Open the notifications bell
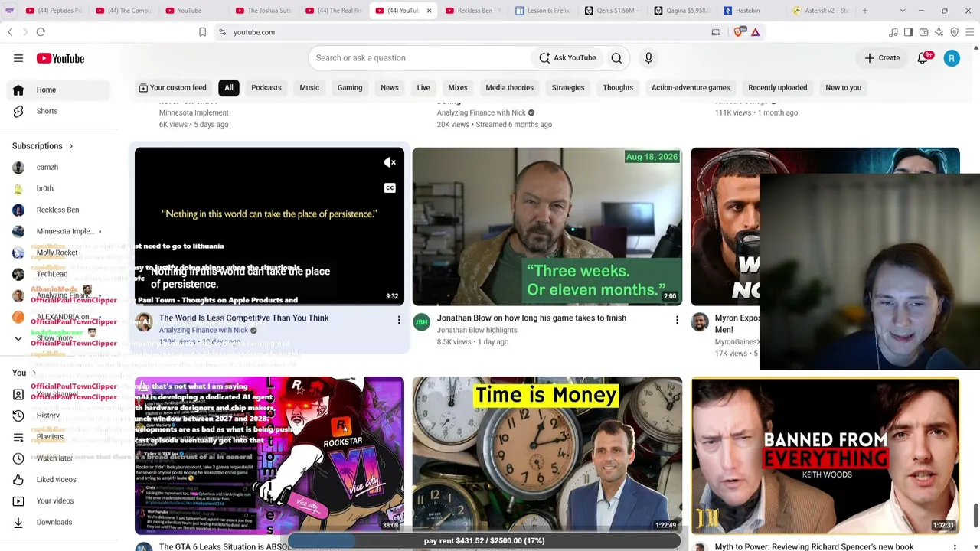This screenshot has width=980, height=551. (923, 58)
